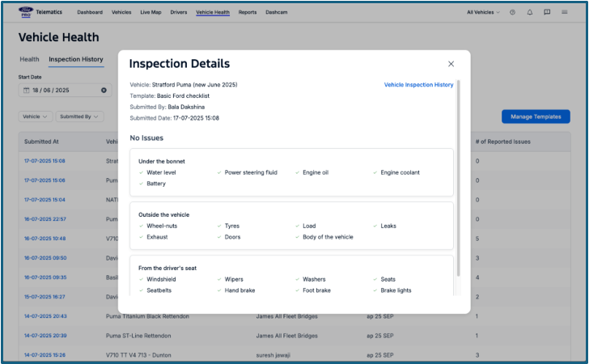Click the Water level checklist item

pos(158,172)
